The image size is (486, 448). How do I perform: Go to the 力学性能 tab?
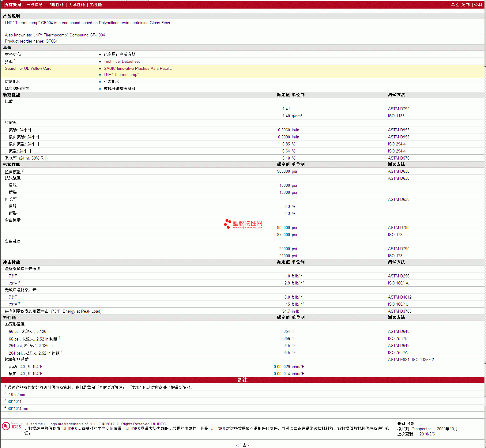77,5
